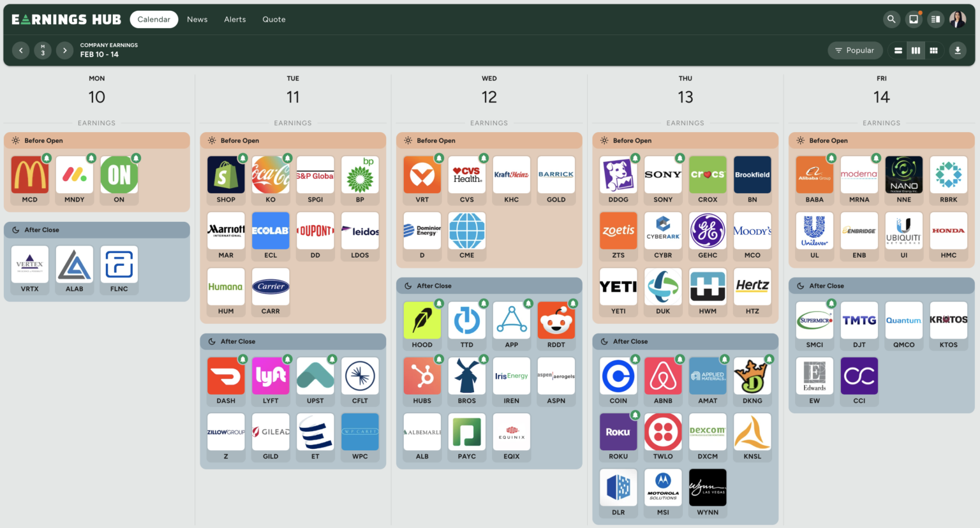The height and width of the screenshot is (528, 980).
Task: Open the user profile avatar
Action: tap(958, 19)
